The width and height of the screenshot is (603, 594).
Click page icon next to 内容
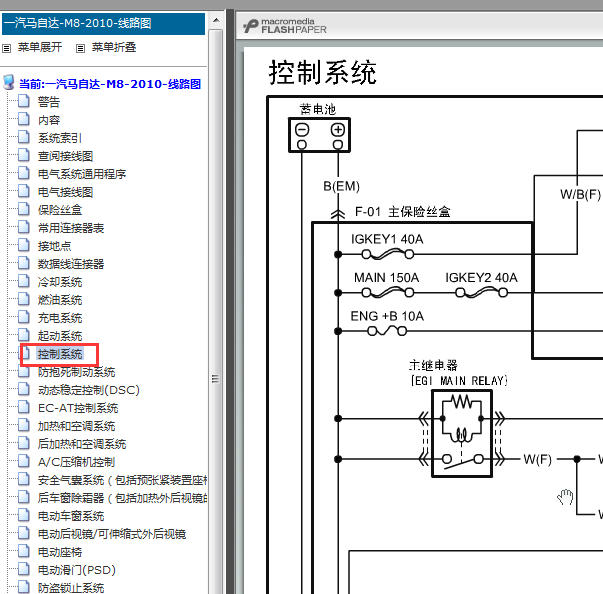[x=24, y=119]
